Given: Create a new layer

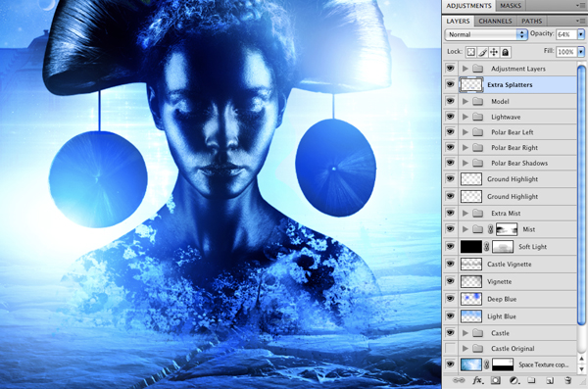Looking at the screenshot, I should [x=550, y=380].
